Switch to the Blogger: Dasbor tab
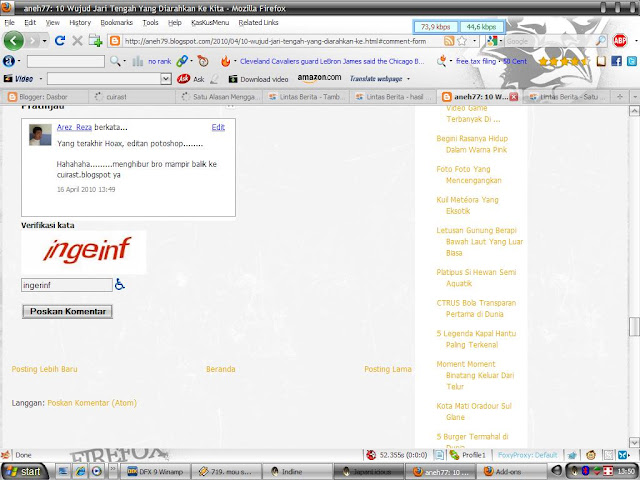 [44, 97]
